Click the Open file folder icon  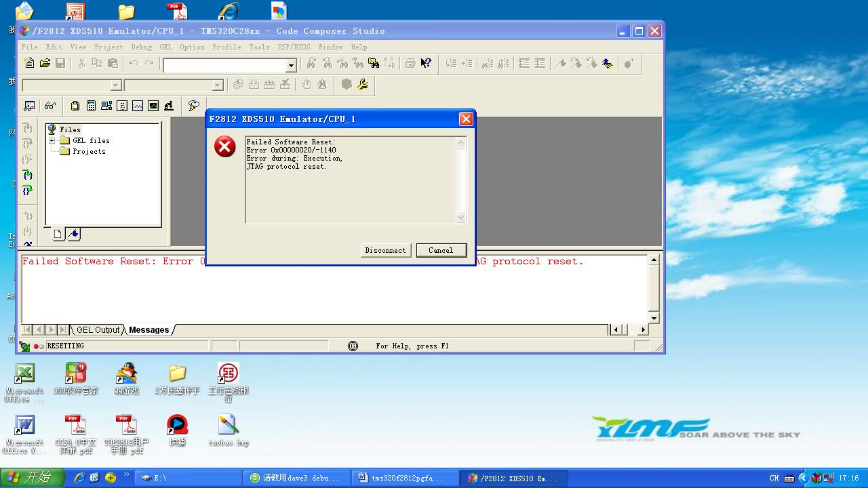(45, 63)
